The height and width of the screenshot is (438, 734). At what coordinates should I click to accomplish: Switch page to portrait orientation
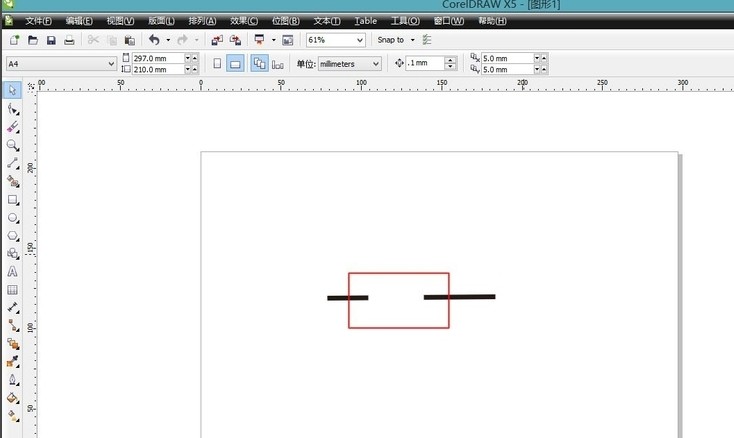[217, 64]
